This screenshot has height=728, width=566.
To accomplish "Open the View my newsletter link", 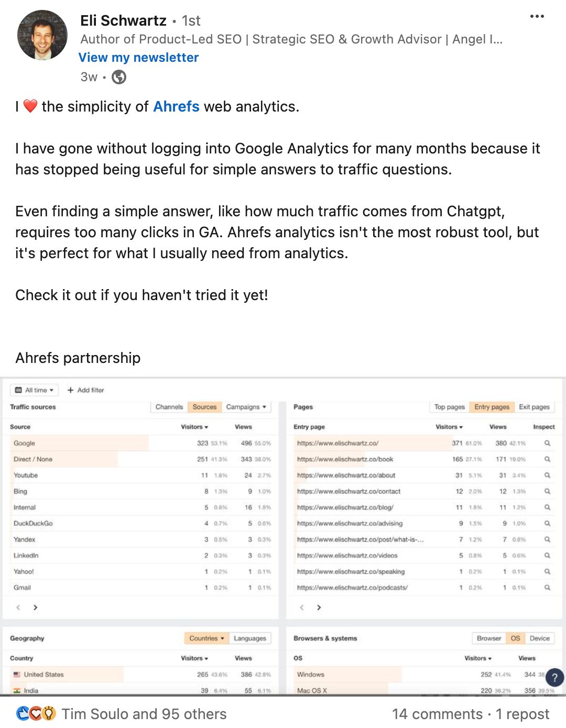I will 138,57.
